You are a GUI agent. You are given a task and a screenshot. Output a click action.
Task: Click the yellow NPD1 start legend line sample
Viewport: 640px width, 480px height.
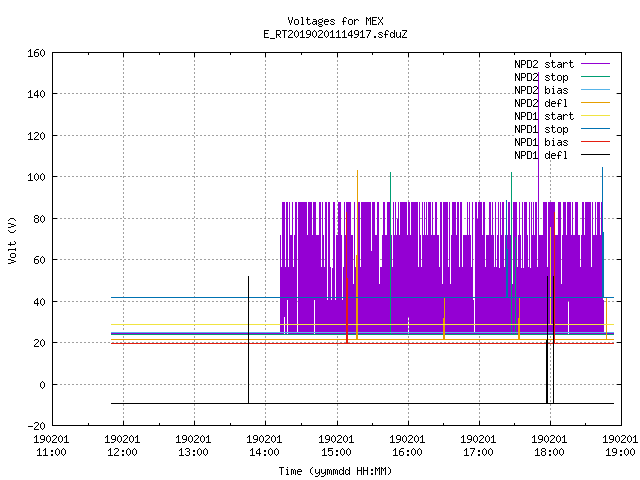coord(596,116)
